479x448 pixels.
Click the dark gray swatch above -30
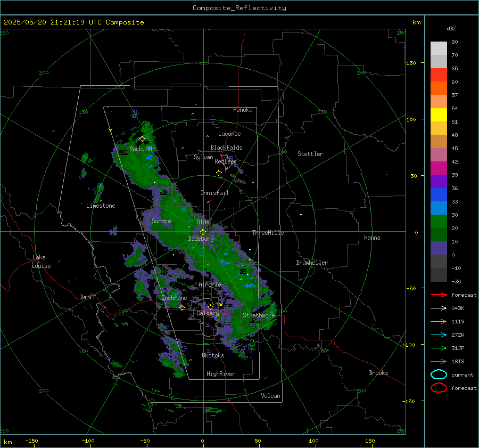click(439, 275)
